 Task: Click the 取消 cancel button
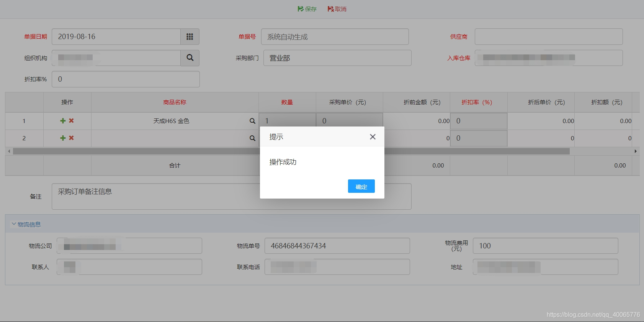pos(337,9)
